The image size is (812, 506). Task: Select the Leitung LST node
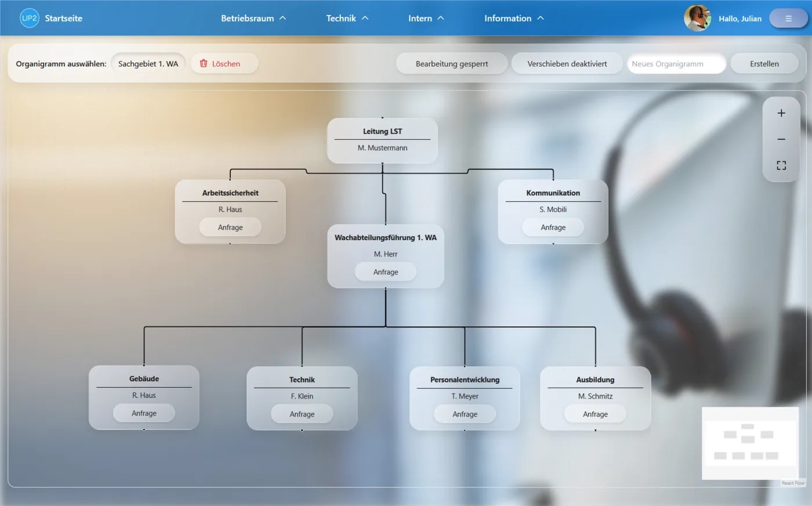(x=382, y=140)
